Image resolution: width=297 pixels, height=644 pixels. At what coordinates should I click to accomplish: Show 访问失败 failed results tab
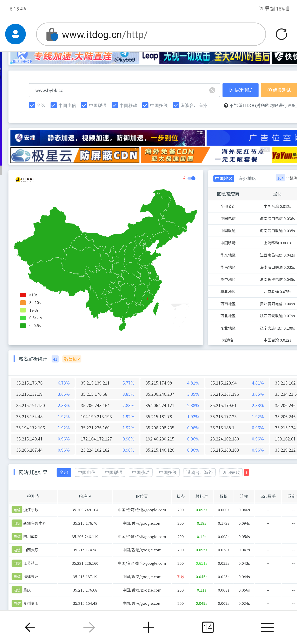231,472
